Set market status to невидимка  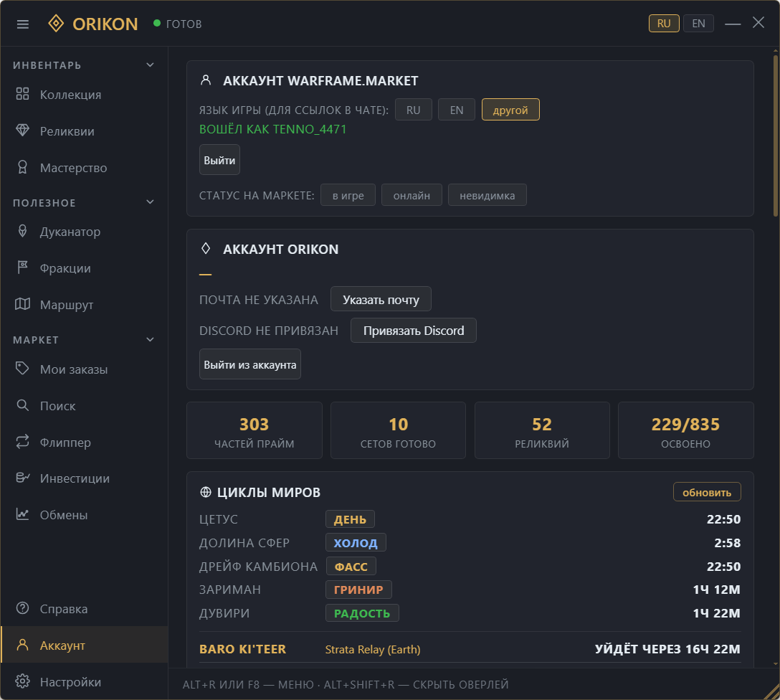click(487, 195)
